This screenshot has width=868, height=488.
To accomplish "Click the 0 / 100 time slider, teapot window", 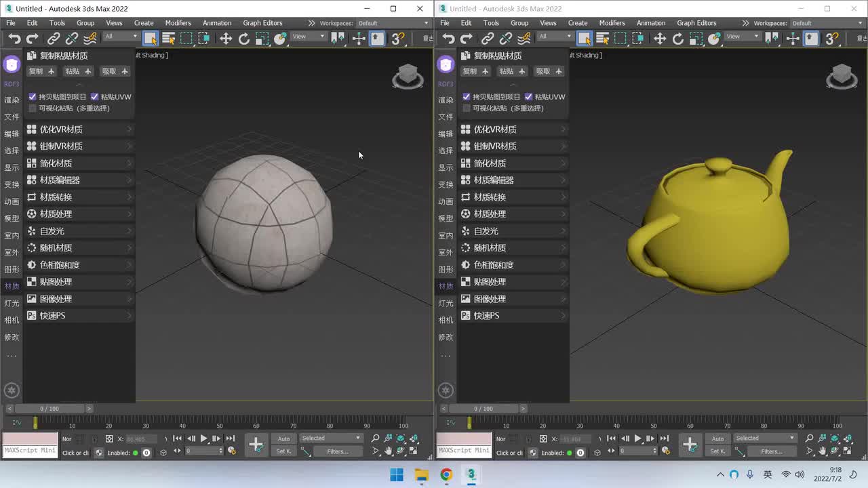I will (x=483, y=409).
